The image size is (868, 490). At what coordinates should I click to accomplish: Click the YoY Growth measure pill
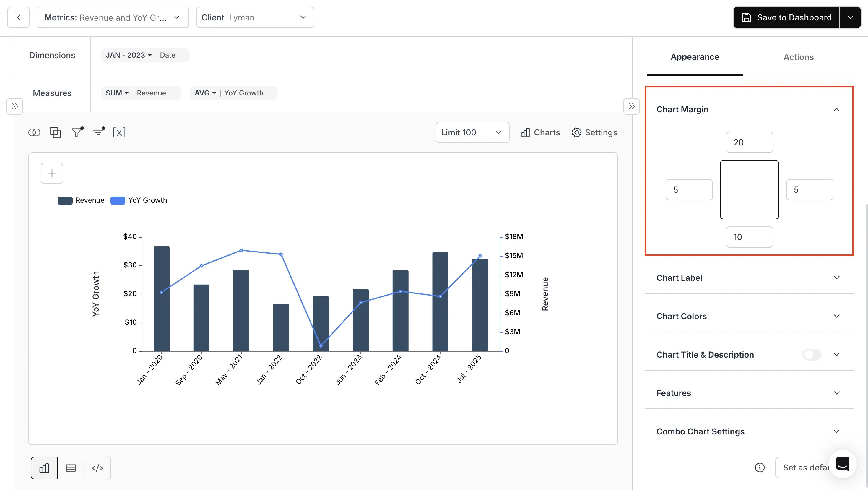coord(233,93)
